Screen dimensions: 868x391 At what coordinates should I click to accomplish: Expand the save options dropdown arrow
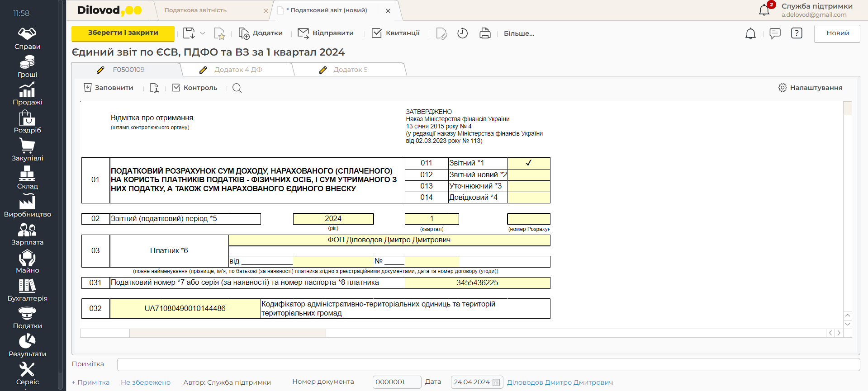click(203, 33)
